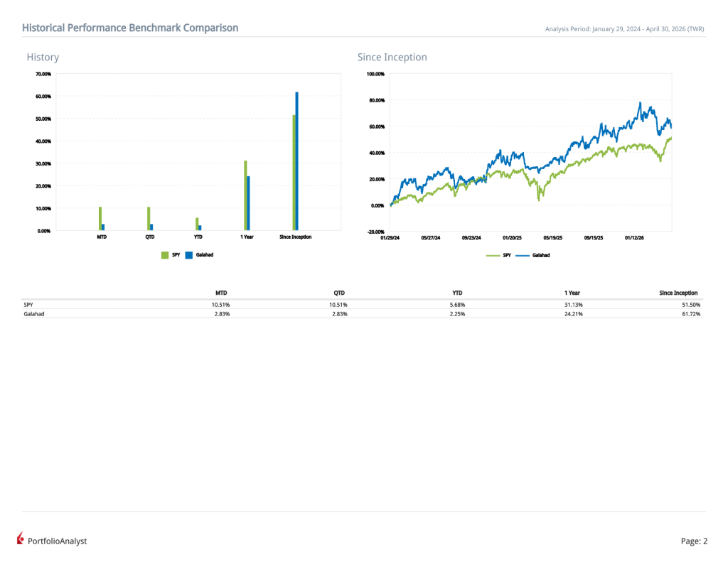The image size is (728, 562).
Task: Click the Galahad 1 Year value 24.21%
Action: tap(574, 314)
